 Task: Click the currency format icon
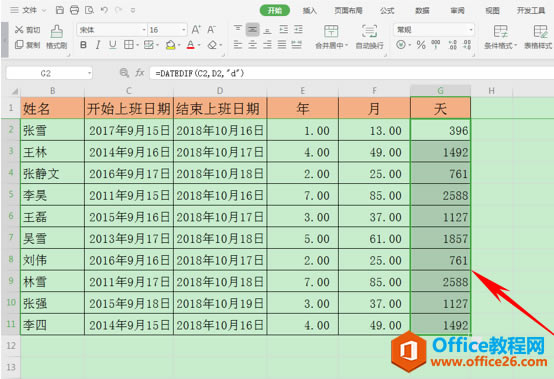point(401,45)
